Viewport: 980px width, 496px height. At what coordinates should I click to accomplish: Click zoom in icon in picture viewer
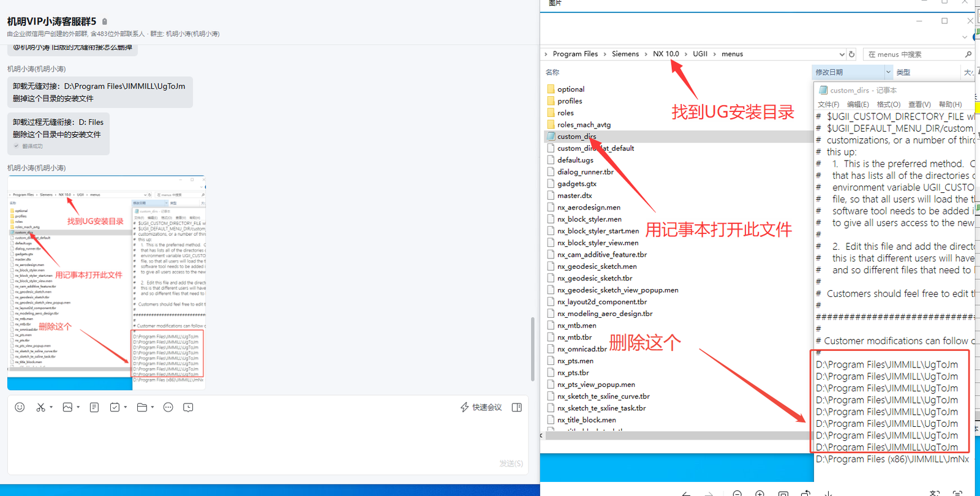pyautogui.click(x=759, y=493)
